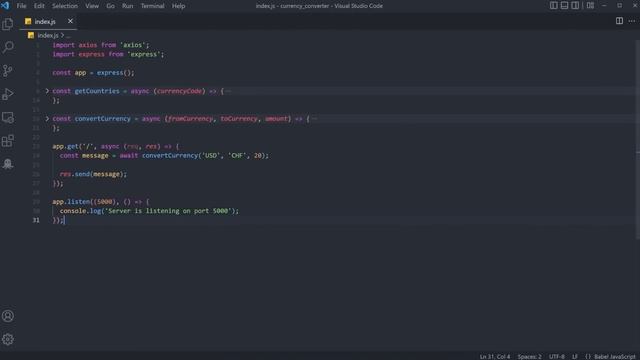
Task: Open the GitKraken-style octopus icon in activity bar
Action: tap(8, 164)
